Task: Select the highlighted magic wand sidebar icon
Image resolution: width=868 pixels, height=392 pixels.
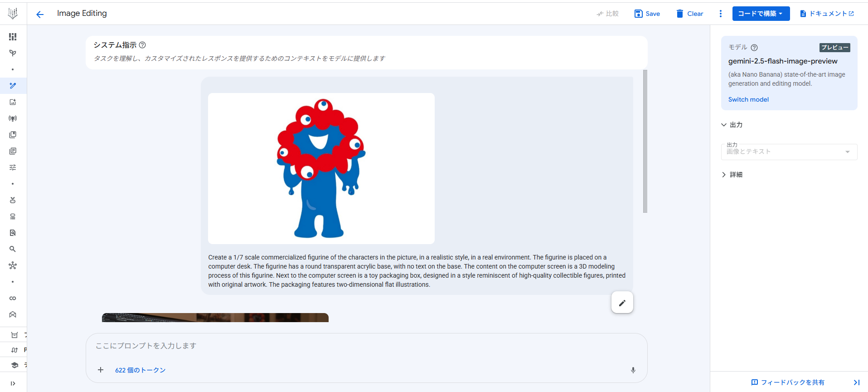Action: (x=13, y=86)
